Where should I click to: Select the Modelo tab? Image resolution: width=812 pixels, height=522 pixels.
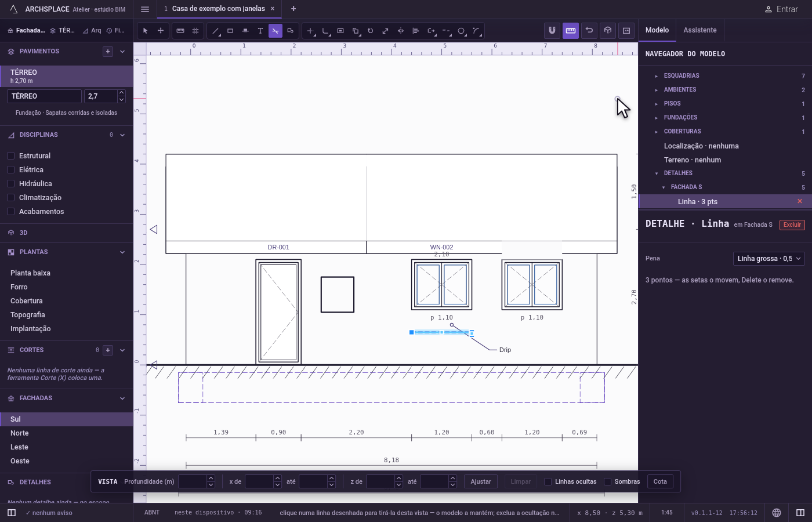point(657,30)
